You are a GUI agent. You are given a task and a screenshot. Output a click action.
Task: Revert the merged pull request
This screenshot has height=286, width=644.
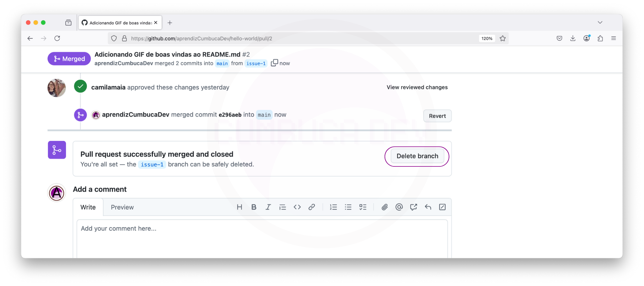pyautogui.click(x=437, y=116)
